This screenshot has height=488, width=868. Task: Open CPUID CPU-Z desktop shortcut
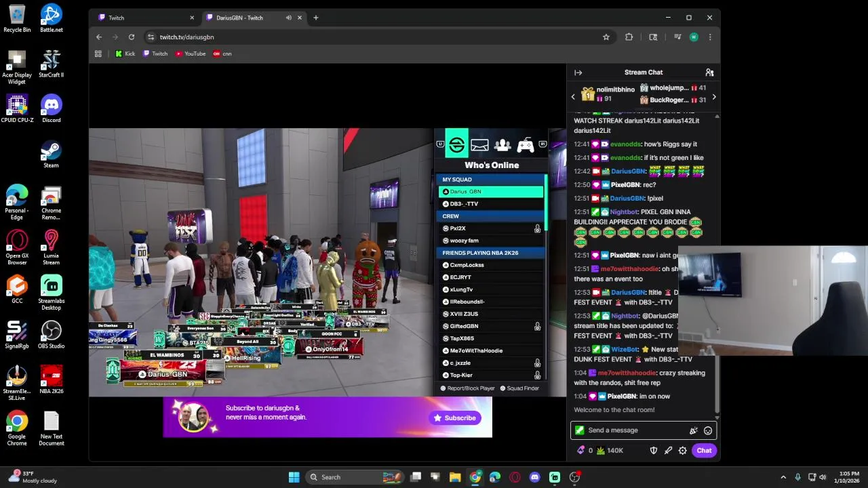pyautogui.click(x=17, y=109)
